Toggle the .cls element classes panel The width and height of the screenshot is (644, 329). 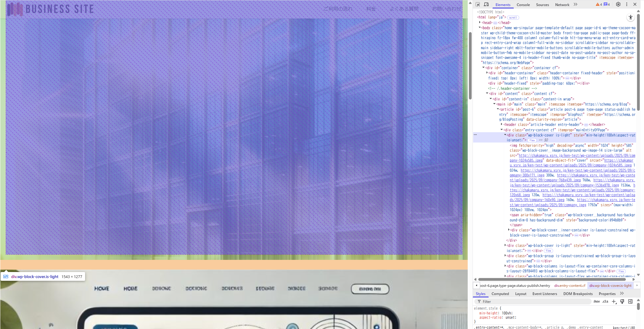click(x=605, y=301)
